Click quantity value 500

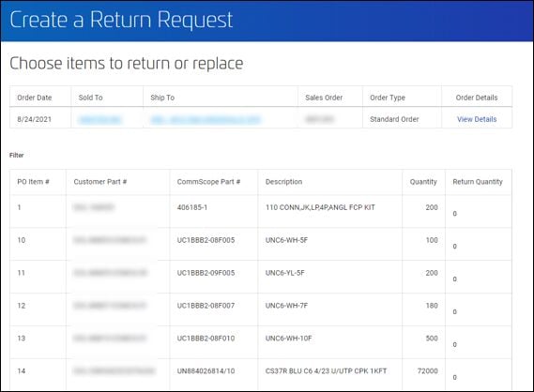432,339
